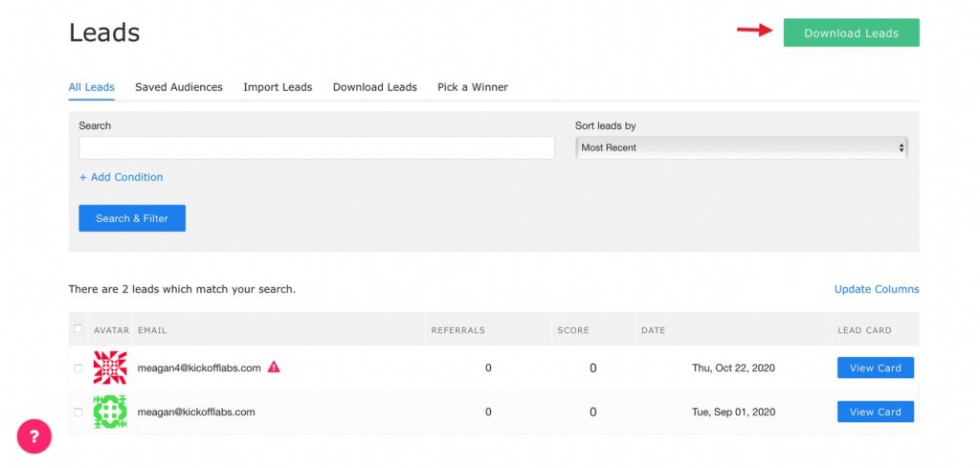This screenshot has height=468, width=980.
Task: Click the email meagan@kickofflabs.com
Action: click(196, 412)
